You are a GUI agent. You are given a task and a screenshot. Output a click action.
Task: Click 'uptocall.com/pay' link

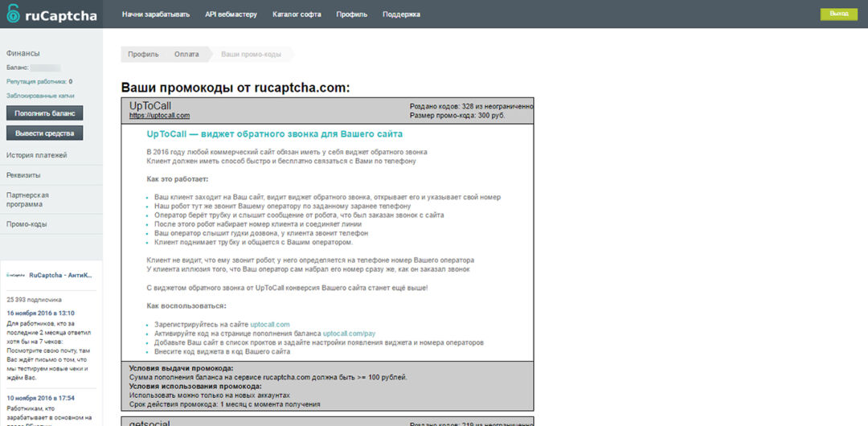click(350, 334)
